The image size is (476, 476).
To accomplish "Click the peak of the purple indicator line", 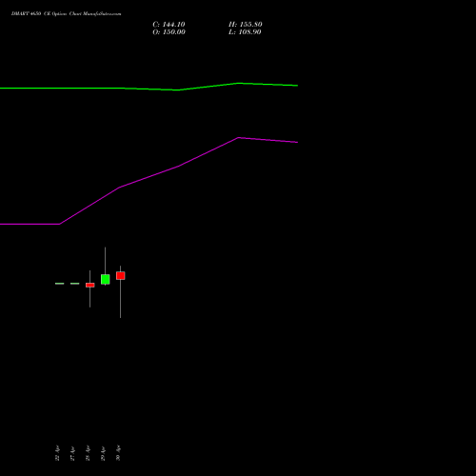I will click(x=239, y=138).
